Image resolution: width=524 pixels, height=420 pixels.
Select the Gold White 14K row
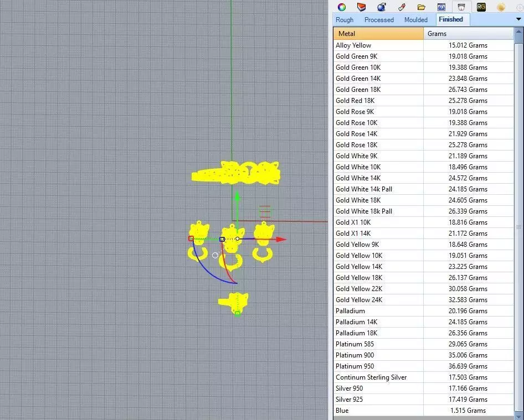(x=423, y=178)
